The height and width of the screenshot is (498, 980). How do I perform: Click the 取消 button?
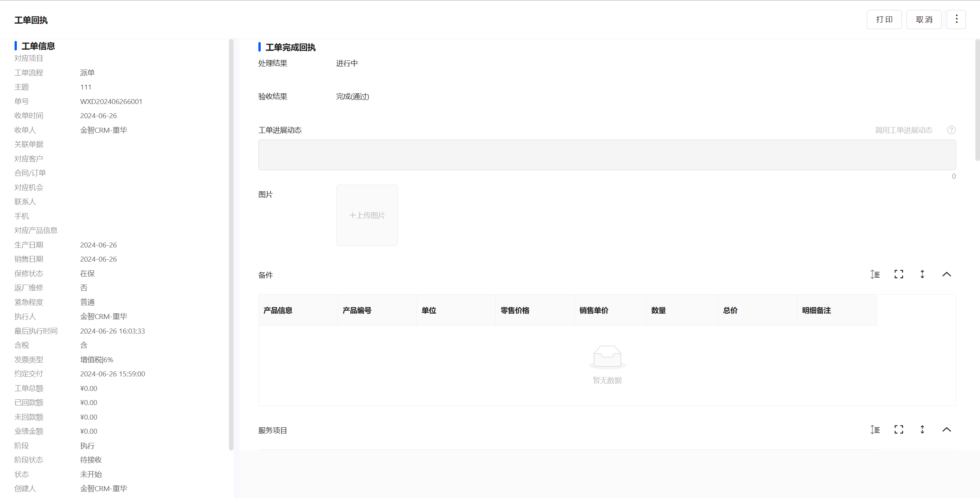click(x=924, y=20)
